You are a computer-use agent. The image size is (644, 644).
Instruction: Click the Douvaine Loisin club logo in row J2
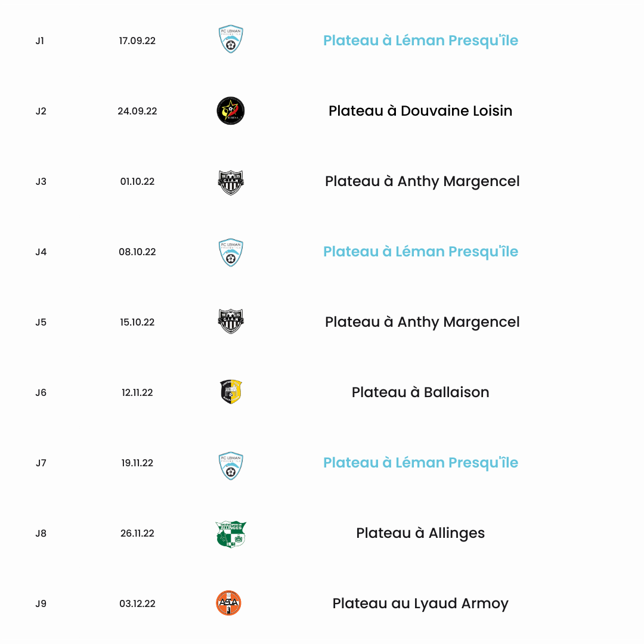click(x=230, y=111)
